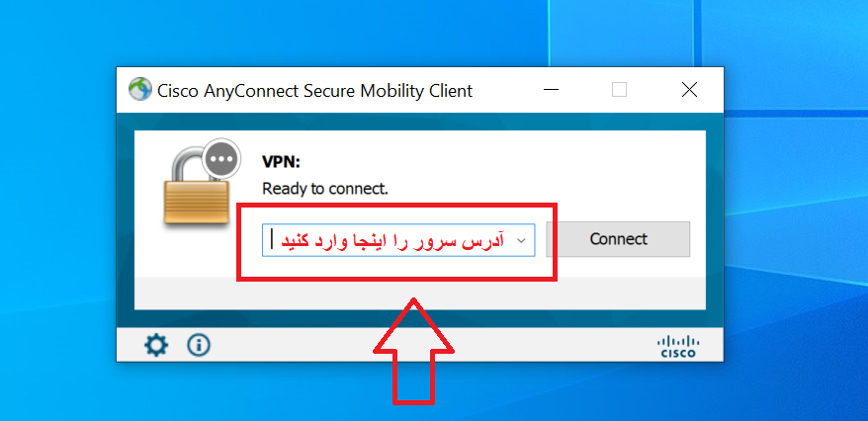Open the gear settings icon

point(156,346)
